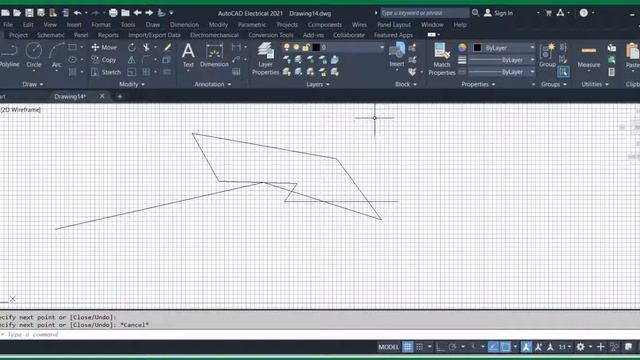Expand the Modify panel

[131, 84]
